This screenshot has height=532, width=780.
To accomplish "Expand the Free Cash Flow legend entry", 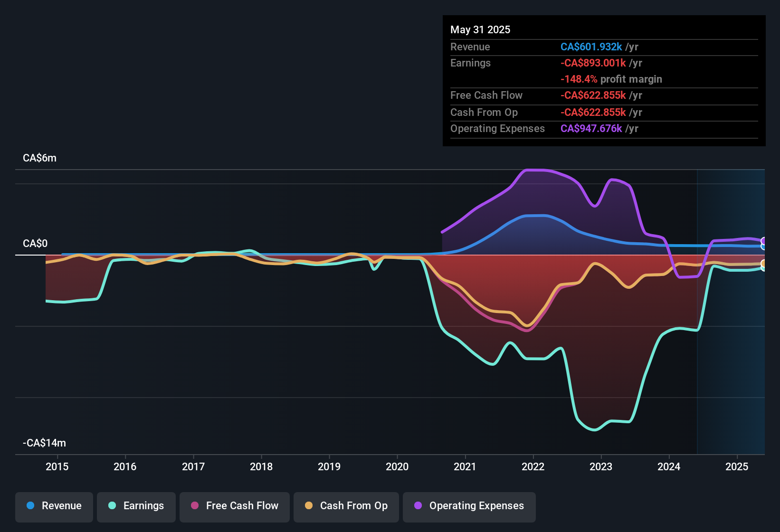I will (x=234, y=506).
